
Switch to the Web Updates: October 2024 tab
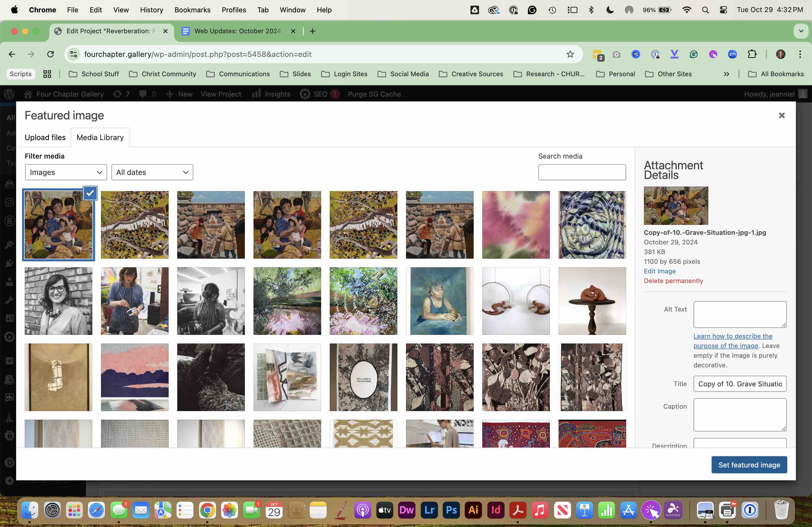(237, 31)
